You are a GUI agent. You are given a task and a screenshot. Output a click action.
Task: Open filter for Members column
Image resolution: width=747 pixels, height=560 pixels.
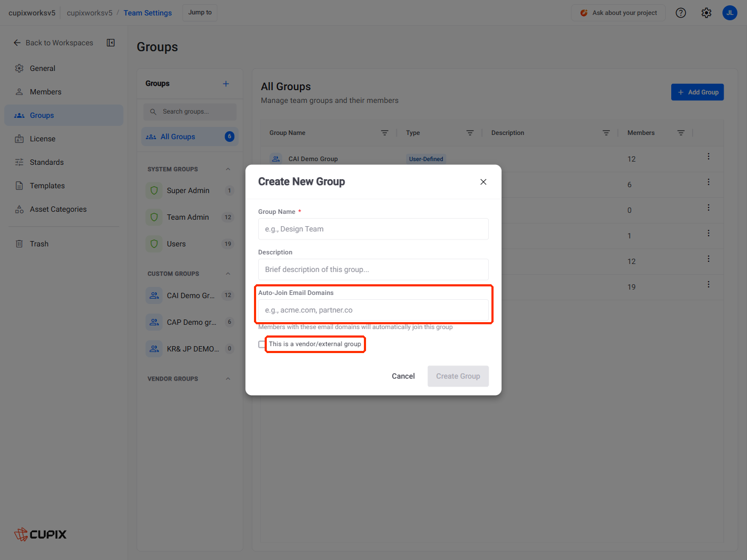click(681, 133)
